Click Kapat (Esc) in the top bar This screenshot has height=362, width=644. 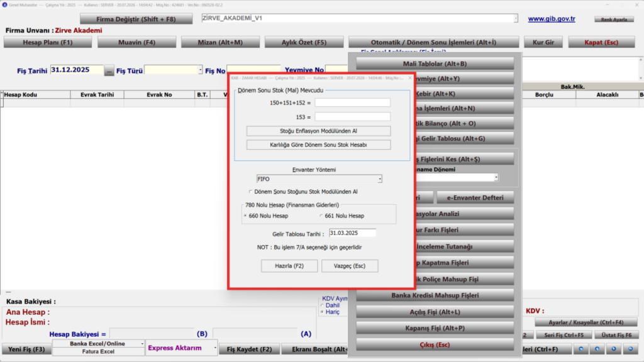601,42
